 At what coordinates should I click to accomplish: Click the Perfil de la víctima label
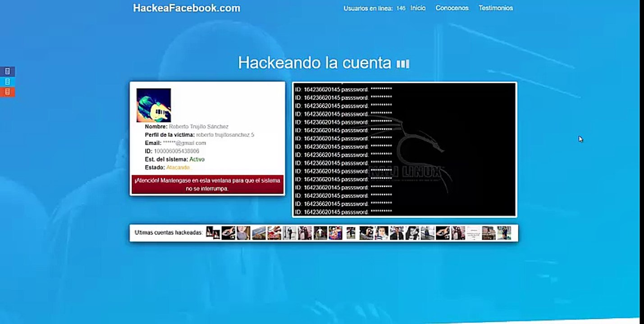point(170,135)
